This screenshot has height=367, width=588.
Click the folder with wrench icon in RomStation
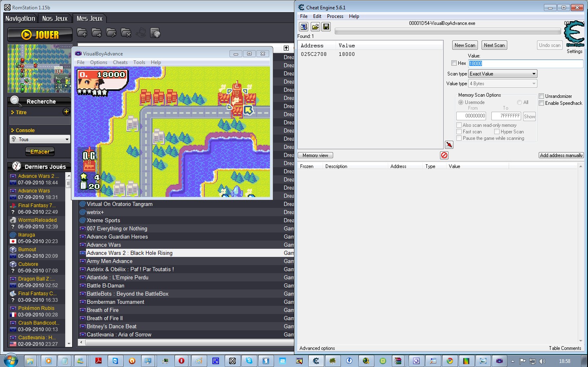(x=111, y=33)
